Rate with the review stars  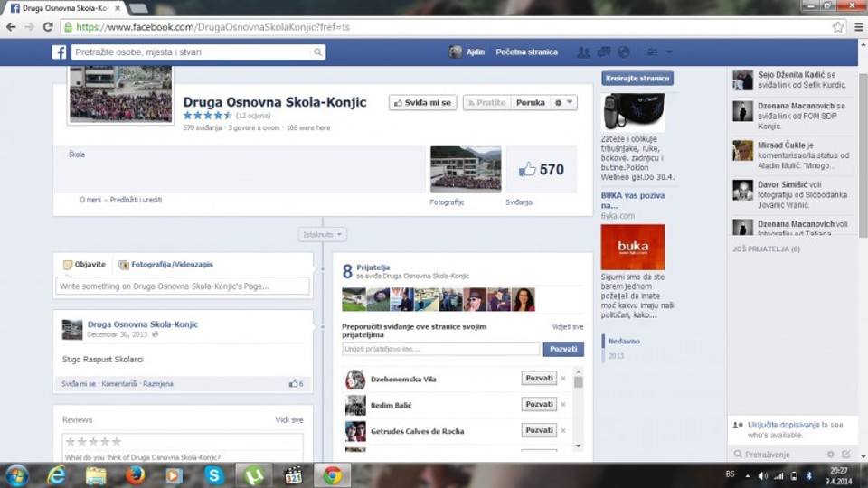pyautogui.click(x=93, y=442)
